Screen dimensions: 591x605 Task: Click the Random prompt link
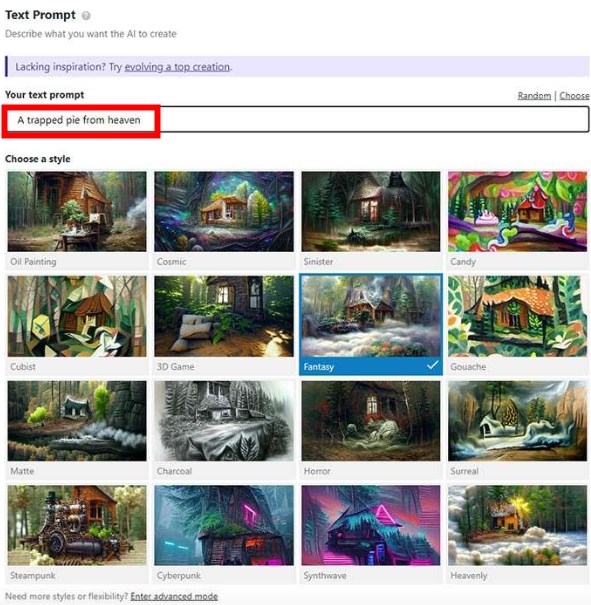[x=534, y=95]
